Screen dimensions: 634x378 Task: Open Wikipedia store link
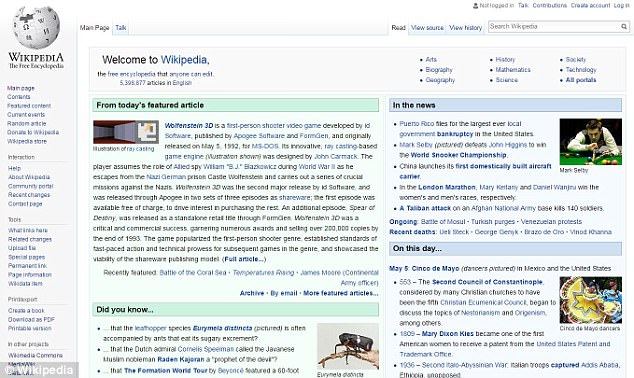(x=27, y=141)
